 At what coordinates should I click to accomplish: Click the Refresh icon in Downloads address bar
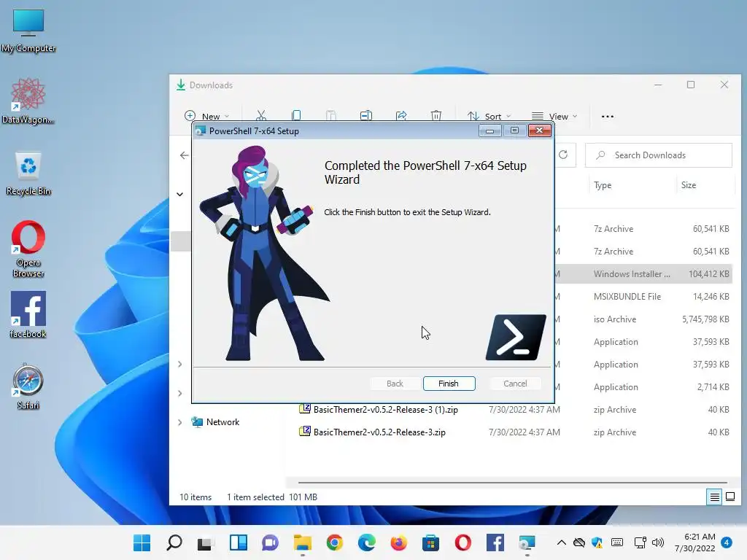(563, 155)
